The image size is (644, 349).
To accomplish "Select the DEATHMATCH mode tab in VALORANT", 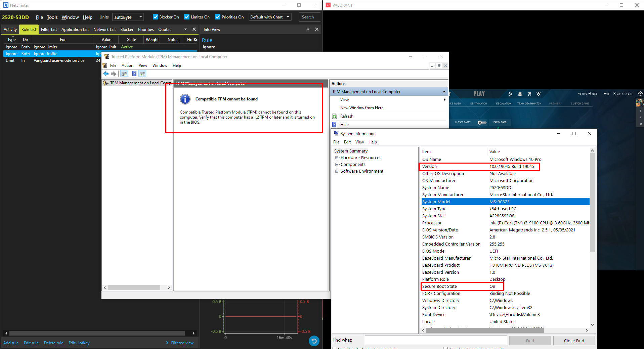I will point(478,103).
